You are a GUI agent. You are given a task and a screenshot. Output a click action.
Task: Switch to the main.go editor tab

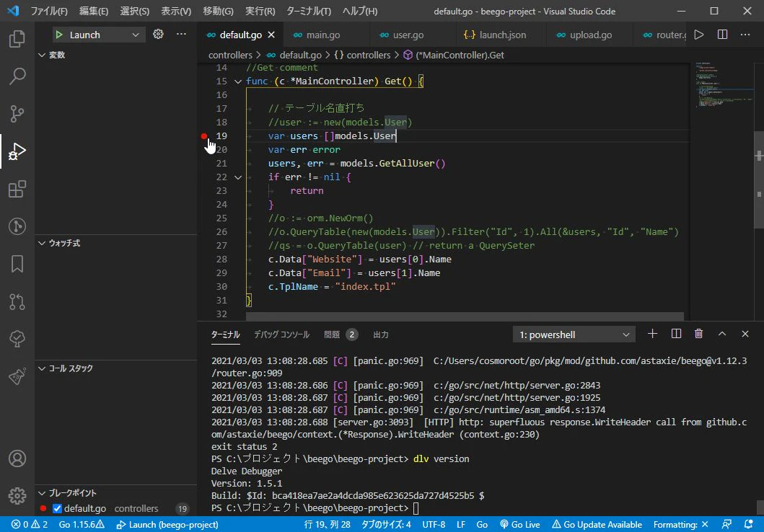[x=323, y=35]
